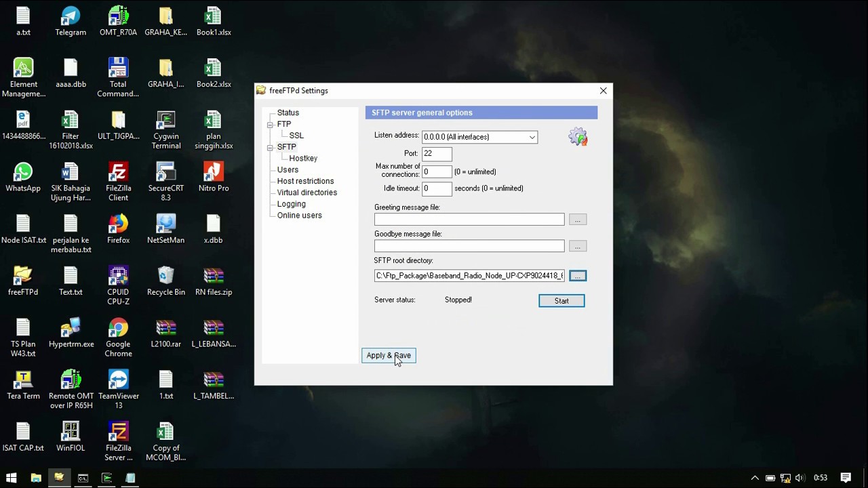Click the settings gears icon in freeFTPd
Image resolution: width=868 pixels, height=488 pixels.
[x=578, y=137]
